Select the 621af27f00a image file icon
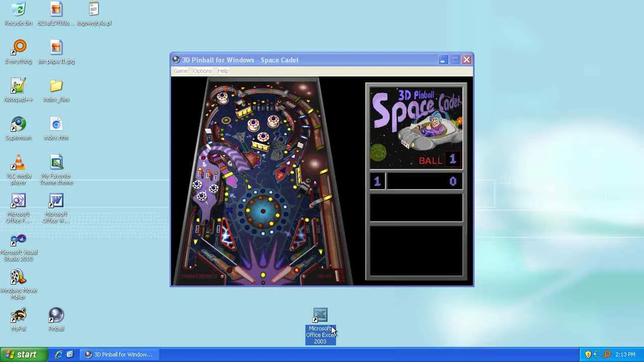The width and height of the screenshot is (644, 362). click(x=56, y=14)
